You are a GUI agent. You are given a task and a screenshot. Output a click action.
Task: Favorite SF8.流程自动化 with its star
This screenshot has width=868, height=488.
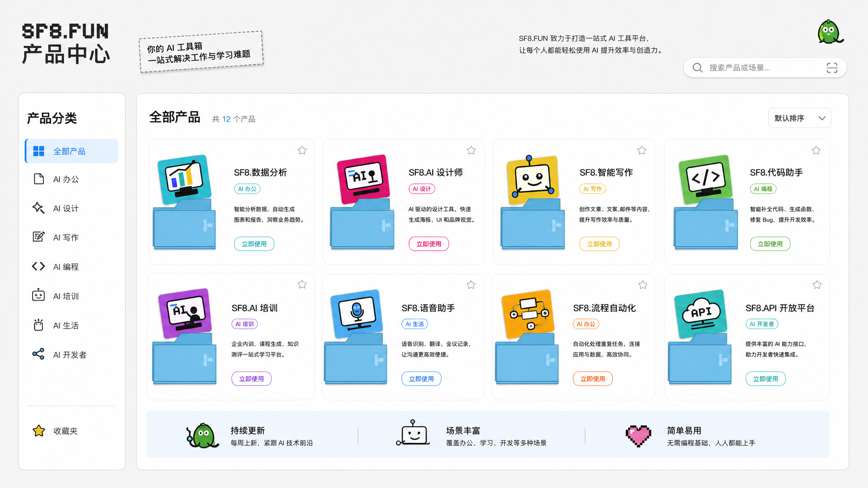[643, 285]
